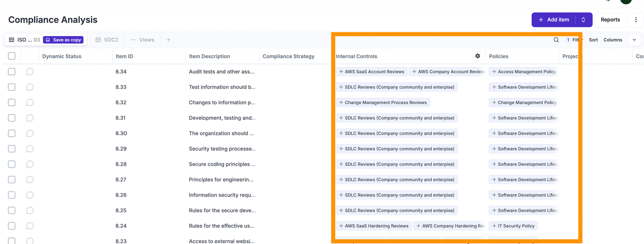Open Internal Controls column settings gear

[x=478, y=56]
